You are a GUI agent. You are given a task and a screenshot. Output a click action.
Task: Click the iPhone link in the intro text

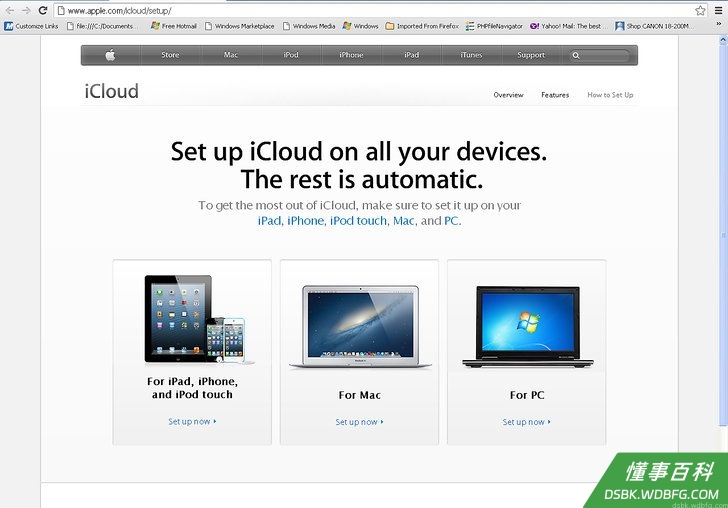[306, 221]
